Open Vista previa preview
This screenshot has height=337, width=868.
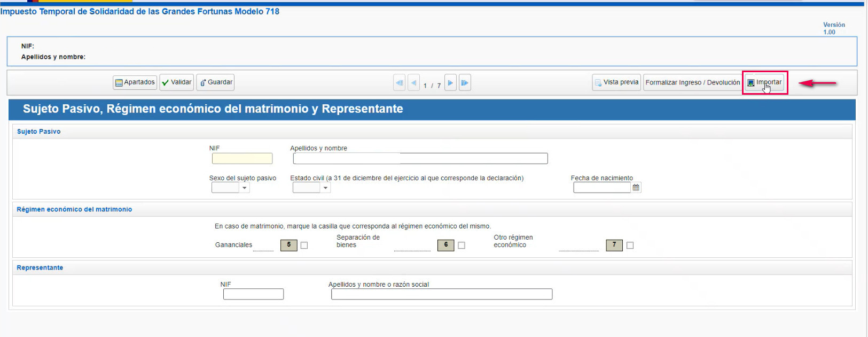click(616, 82)
